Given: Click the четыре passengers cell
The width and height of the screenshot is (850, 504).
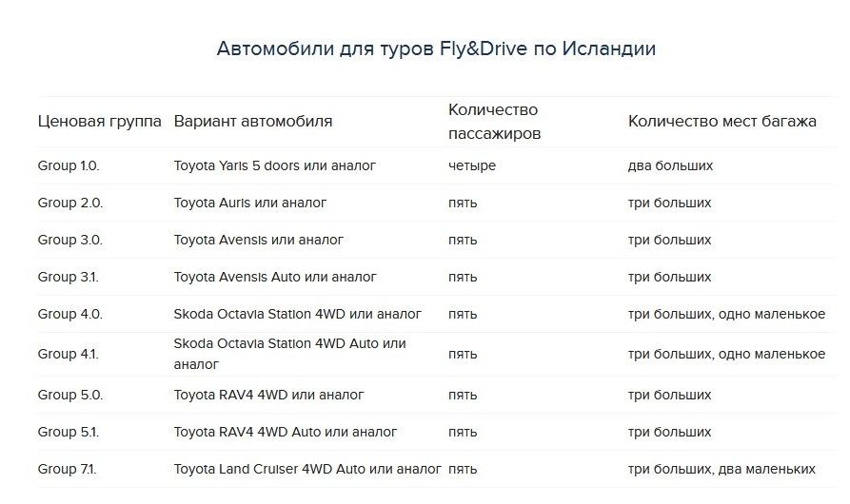Looking at the screenshot, I should point(472,165).
